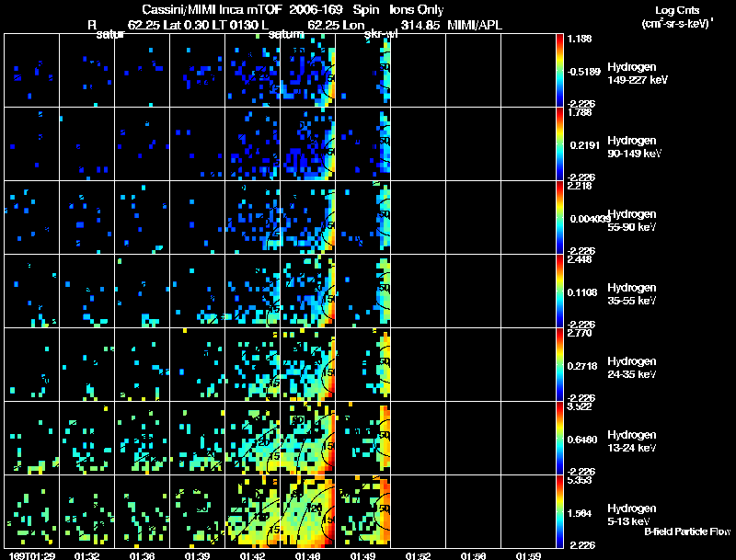
Task: Click the '01:36' time axis label
Action: click(x=143, y=556)
